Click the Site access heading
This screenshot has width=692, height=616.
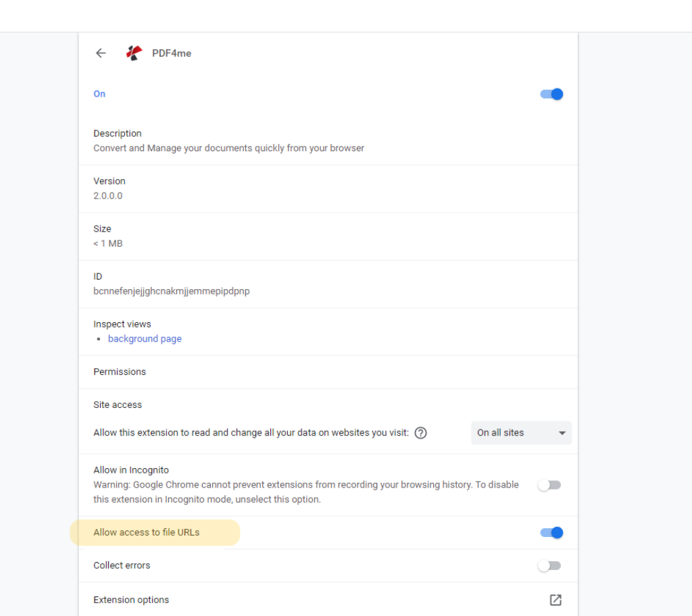(118, 405)
